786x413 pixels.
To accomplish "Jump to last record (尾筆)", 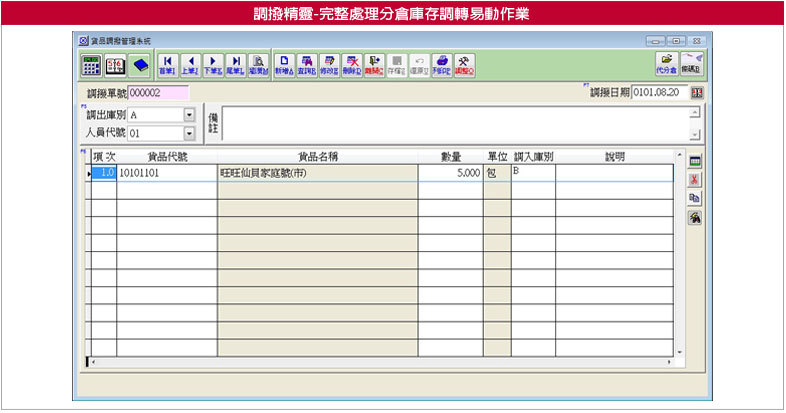I will point(234,65).
